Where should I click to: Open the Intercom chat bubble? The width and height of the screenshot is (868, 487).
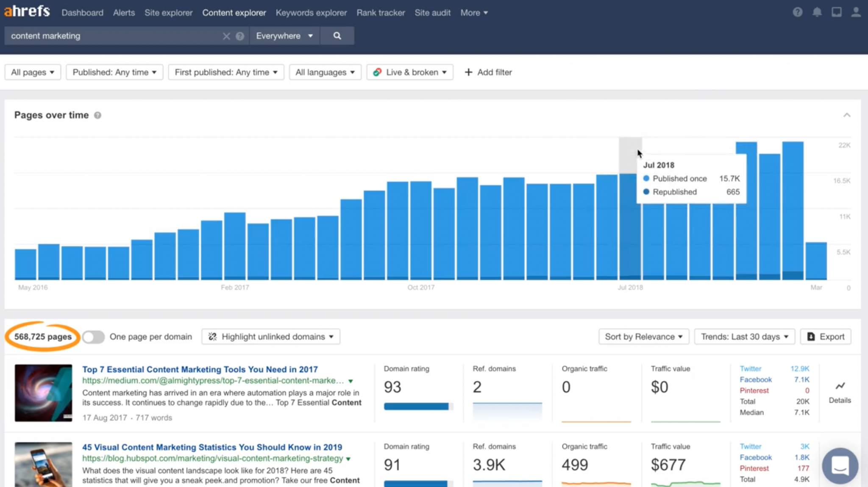(840, 466)
